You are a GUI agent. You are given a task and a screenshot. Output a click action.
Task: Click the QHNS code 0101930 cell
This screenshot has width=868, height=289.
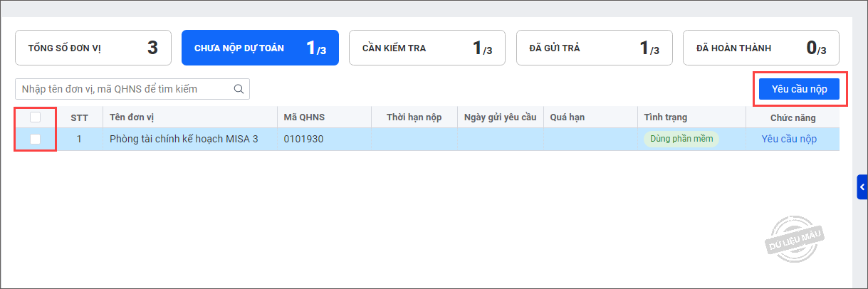coord(303,139)
